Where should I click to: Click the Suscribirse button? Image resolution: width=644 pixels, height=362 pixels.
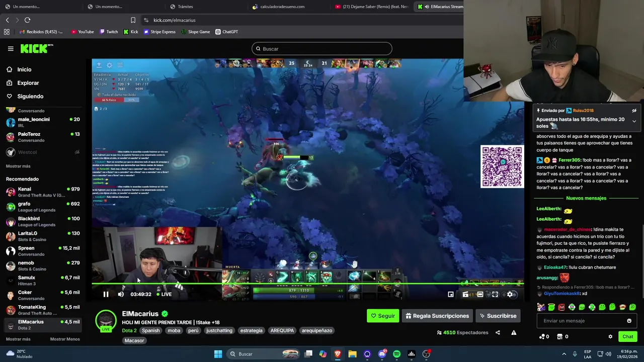click(x=498, y=316)
